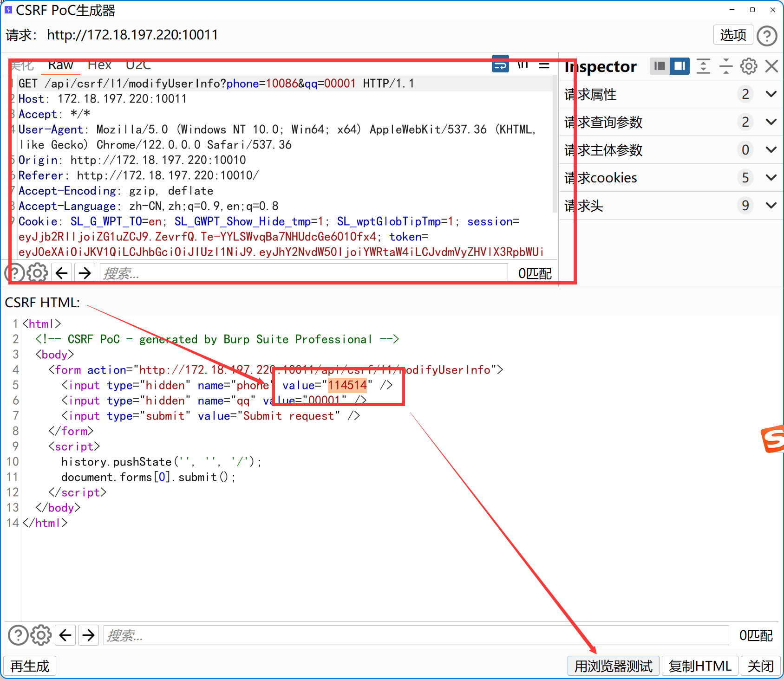Click the request editor vertical scrollbar
Image resolution: width=784 pixels, height=679 pixels.
click(x=555, y=144)
